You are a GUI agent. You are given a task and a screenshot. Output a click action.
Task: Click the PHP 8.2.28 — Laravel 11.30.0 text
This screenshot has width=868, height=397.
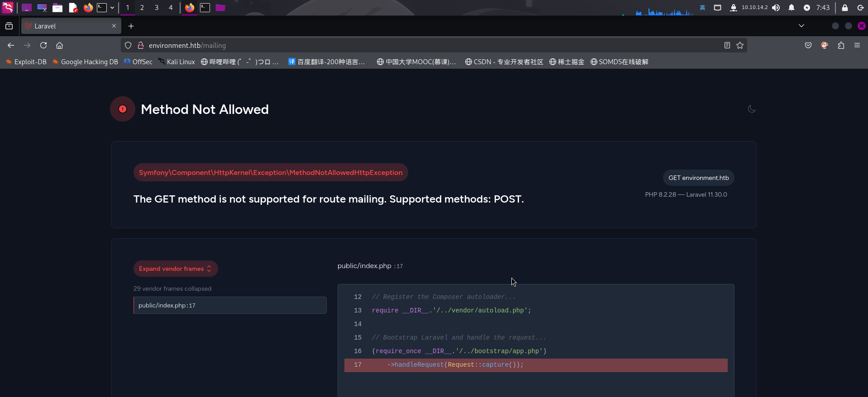[686, 194]
